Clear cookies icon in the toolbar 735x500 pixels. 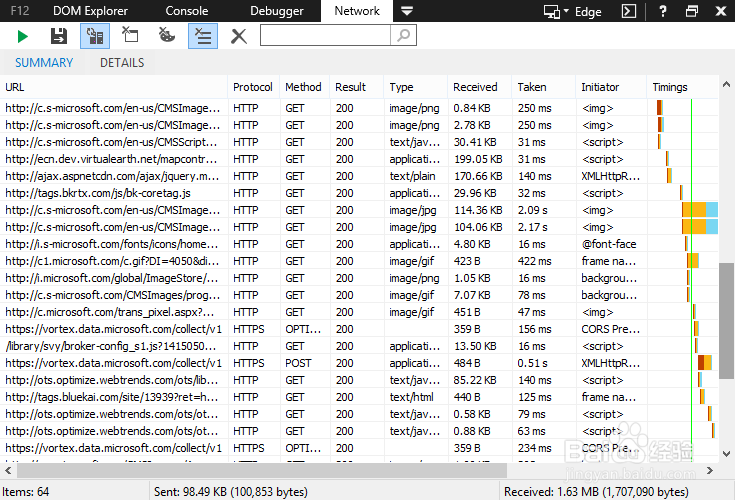(166, 35)
